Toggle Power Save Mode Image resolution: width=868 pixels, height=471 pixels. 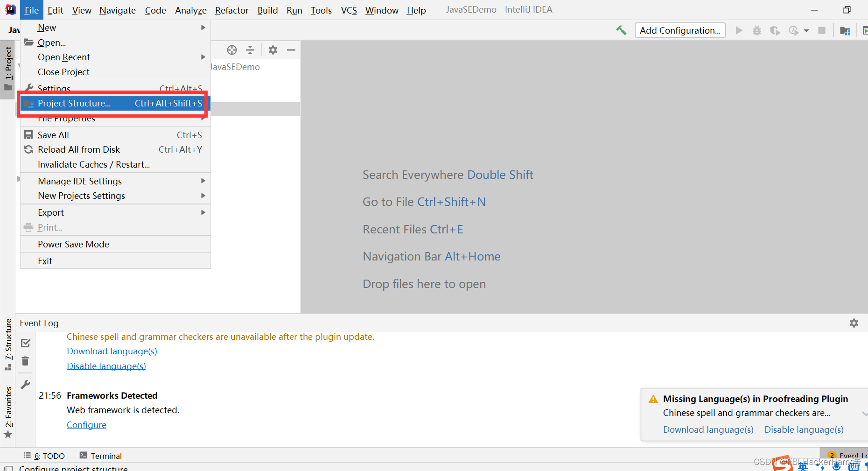(115, 244)
